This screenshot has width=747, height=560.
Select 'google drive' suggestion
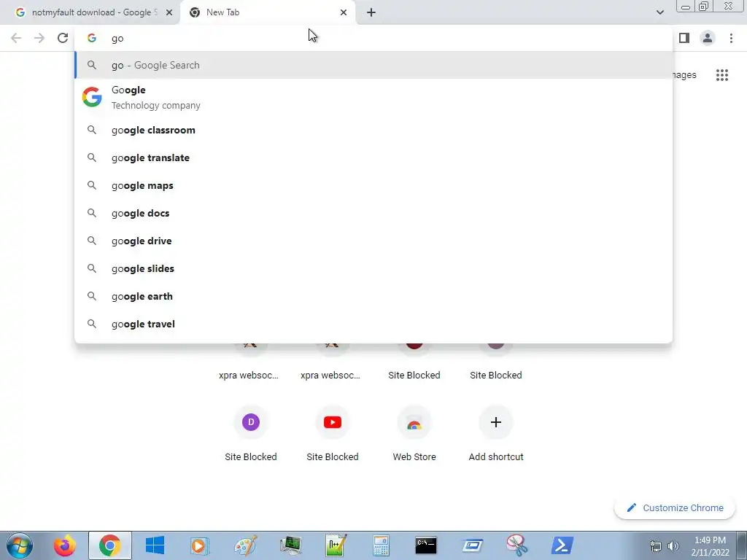pyautogui.click(x=373, y=241)
